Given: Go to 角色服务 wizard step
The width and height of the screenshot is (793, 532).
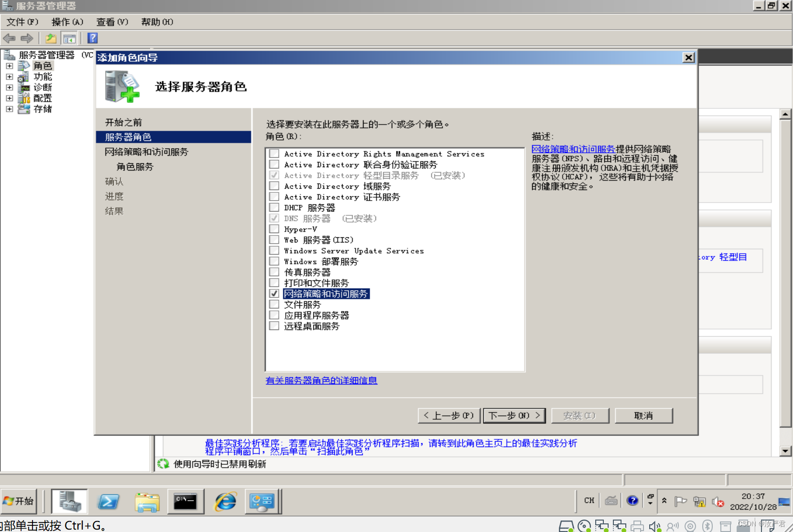Looking at the screenshot, I should [x=135, y=167].
